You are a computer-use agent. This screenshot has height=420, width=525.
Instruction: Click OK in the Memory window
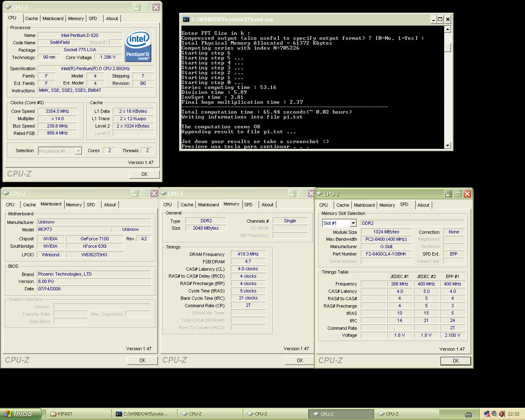click(300, 361)
